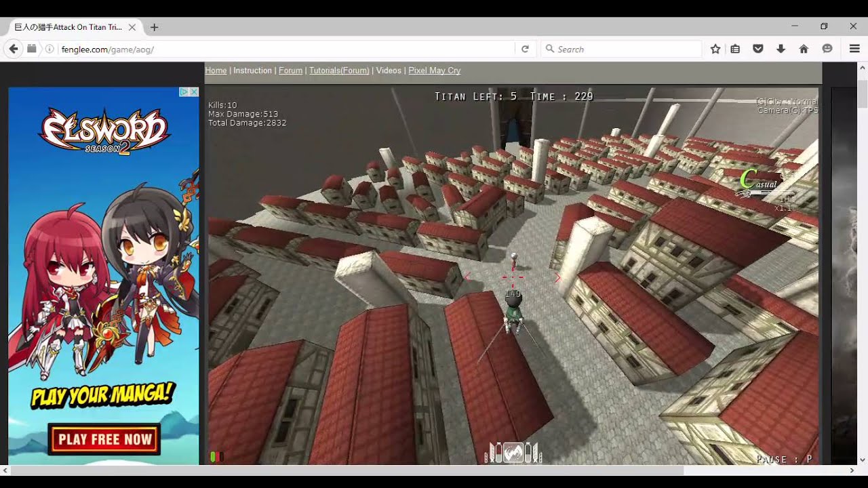
Task: Click the PLAY FREE NOW ad button
Action: tap(104, 439)
